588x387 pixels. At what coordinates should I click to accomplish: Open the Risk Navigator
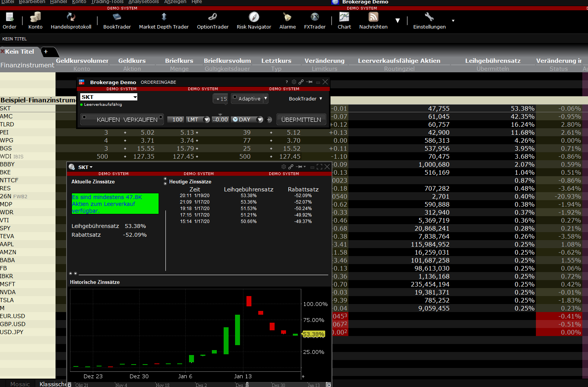[x=254, y=21]
